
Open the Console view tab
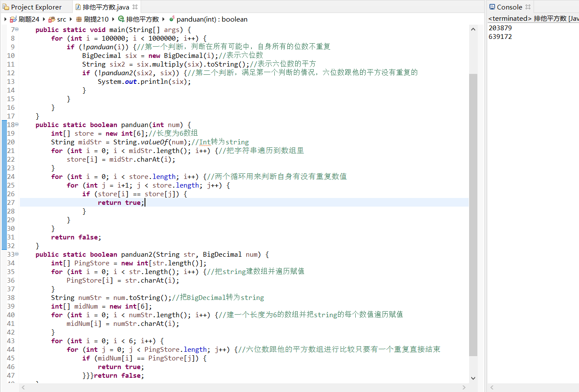coord(509,7)
